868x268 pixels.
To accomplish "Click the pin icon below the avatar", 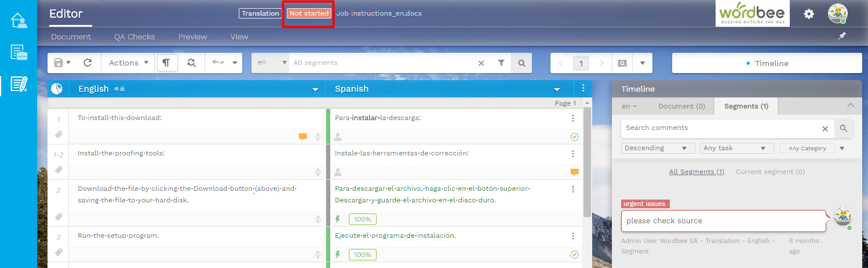I will pos(842,36).
